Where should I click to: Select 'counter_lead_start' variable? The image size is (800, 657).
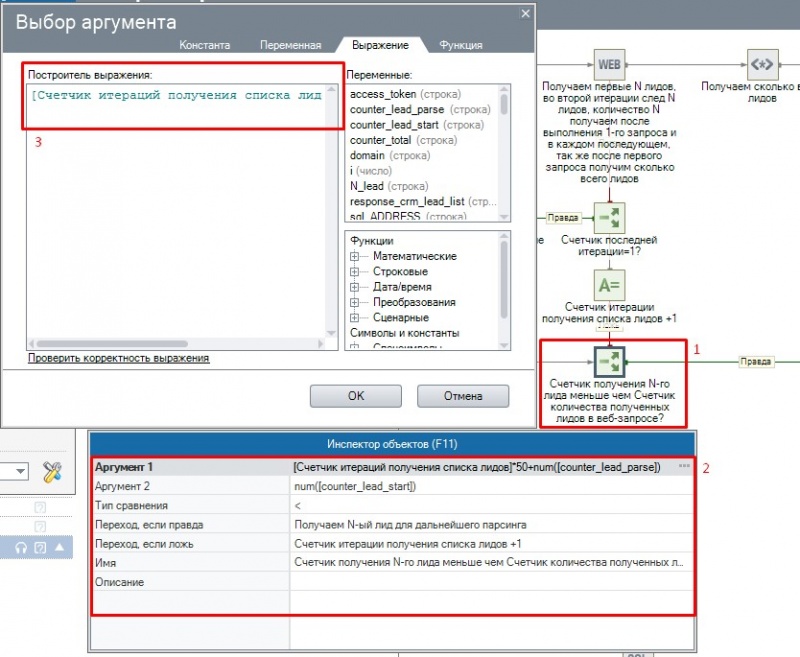pyautogui.click(x=417, y=125)
